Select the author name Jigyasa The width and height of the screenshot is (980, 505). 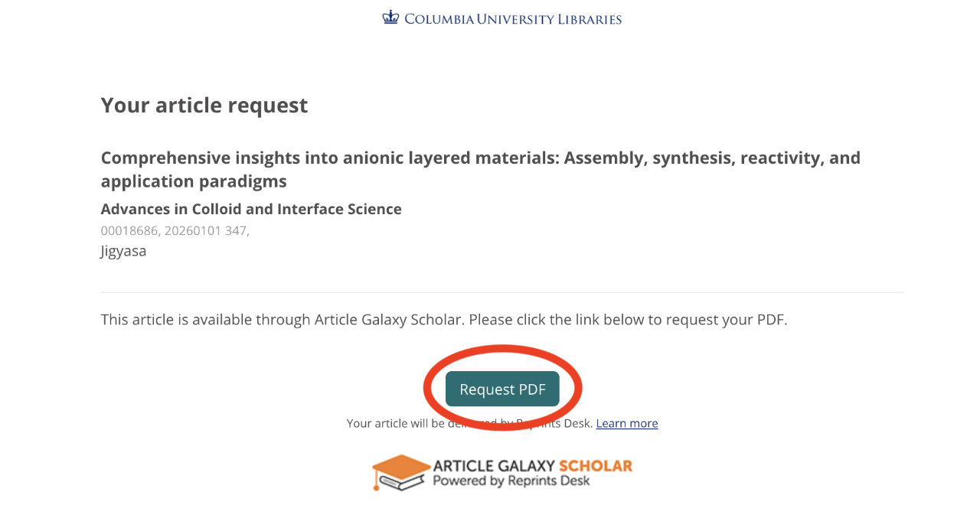pos(123,250)
